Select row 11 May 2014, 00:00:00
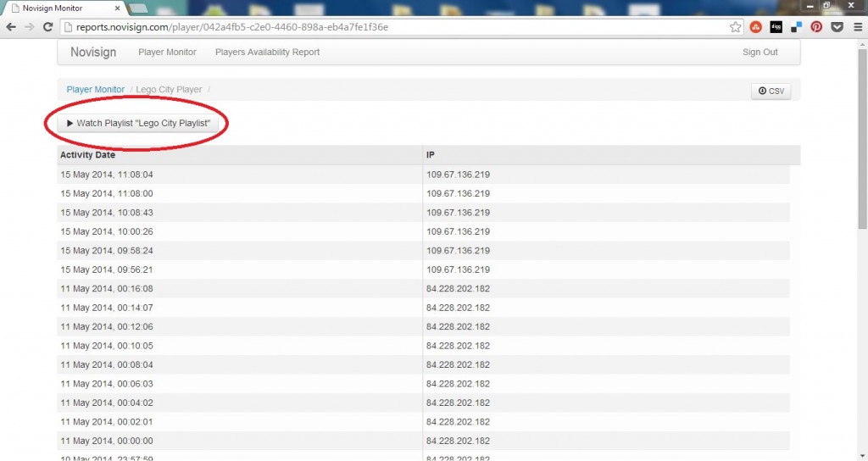The height and width of the screenshot is (461, 868). [x=424, y=441]
